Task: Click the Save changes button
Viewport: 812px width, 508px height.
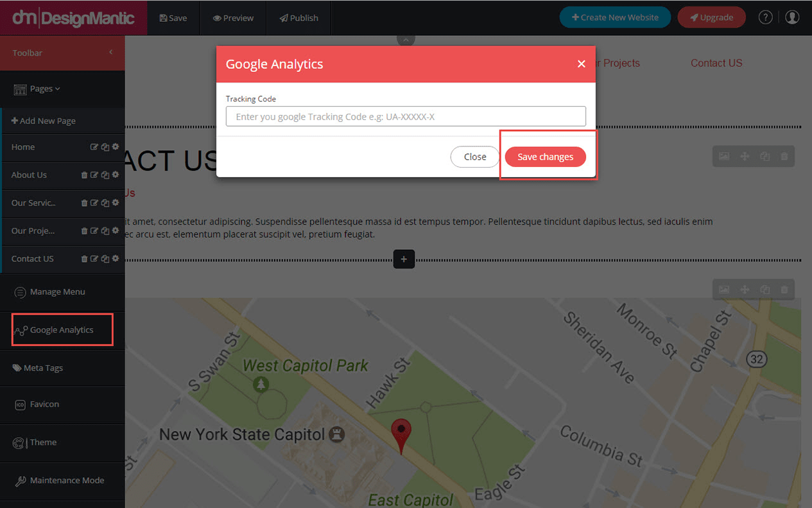Action: point(545,157)
